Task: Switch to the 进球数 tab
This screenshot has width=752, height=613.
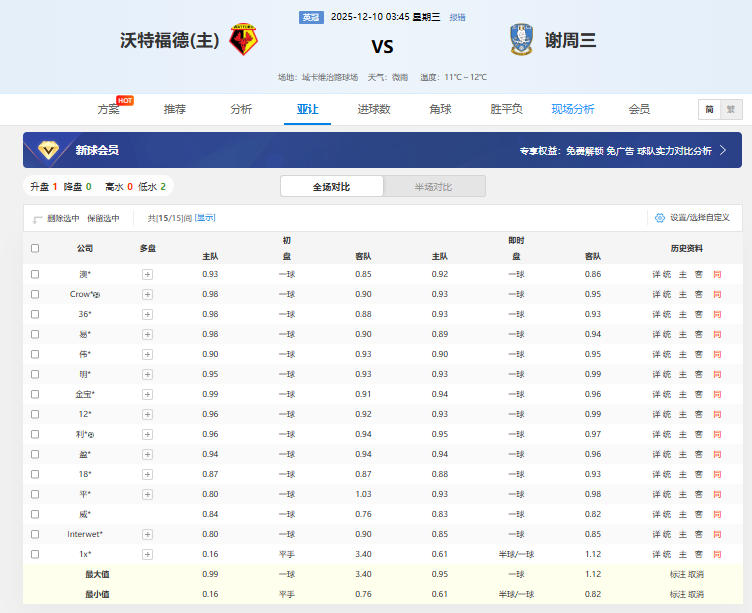Action: [x=374, y=109]
